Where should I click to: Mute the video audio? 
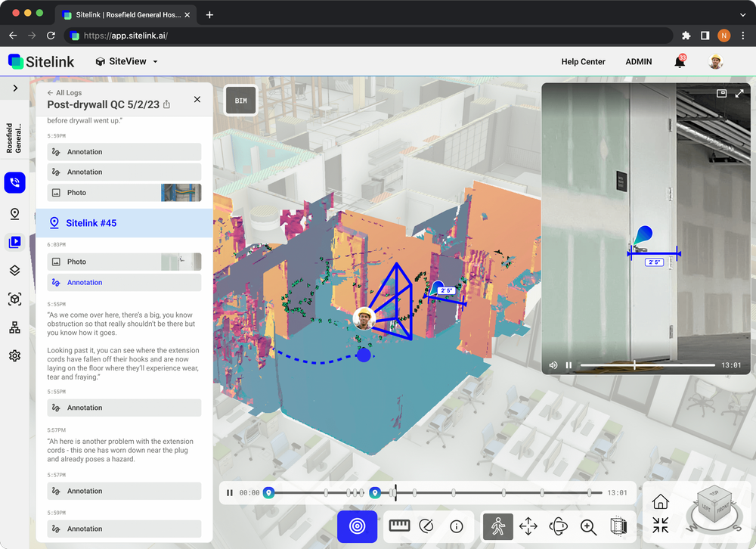[x=553, y=364]
